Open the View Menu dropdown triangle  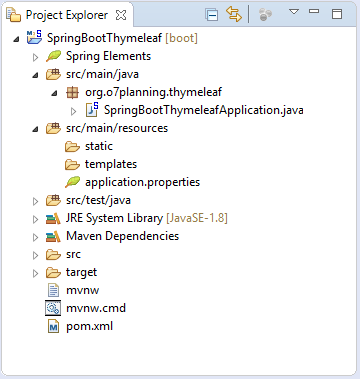(x=294, y=12)
